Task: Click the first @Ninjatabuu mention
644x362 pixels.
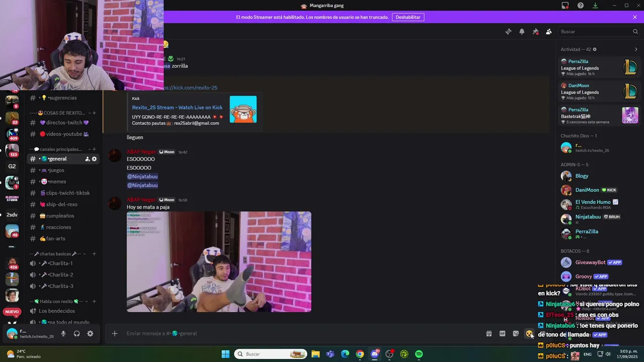Action: 142,176
